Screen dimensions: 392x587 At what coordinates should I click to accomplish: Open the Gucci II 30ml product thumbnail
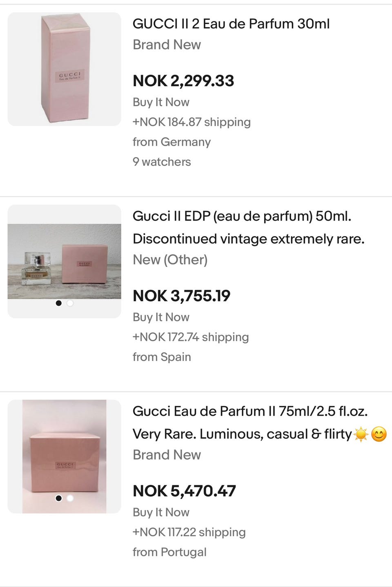coord(65,69)
